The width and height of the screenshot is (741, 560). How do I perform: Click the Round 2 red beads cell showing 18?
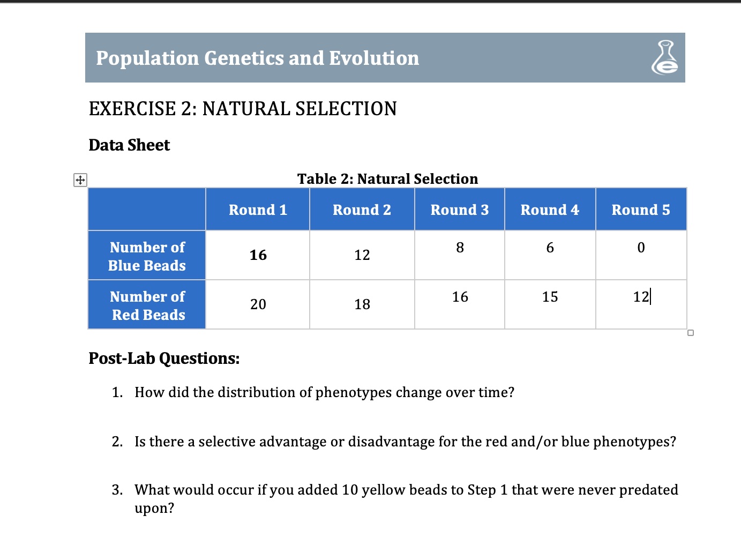pyautogui.click(x=362, y=304)
